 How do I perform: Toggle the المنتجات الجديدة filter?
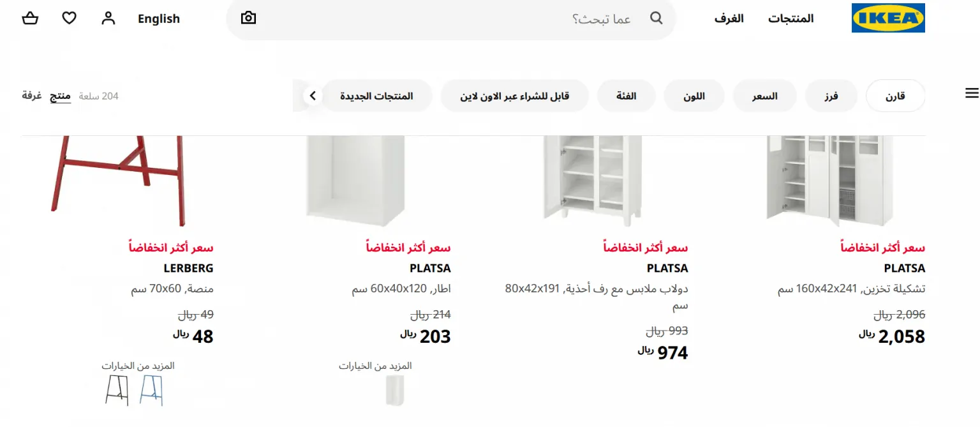(376, 96)
